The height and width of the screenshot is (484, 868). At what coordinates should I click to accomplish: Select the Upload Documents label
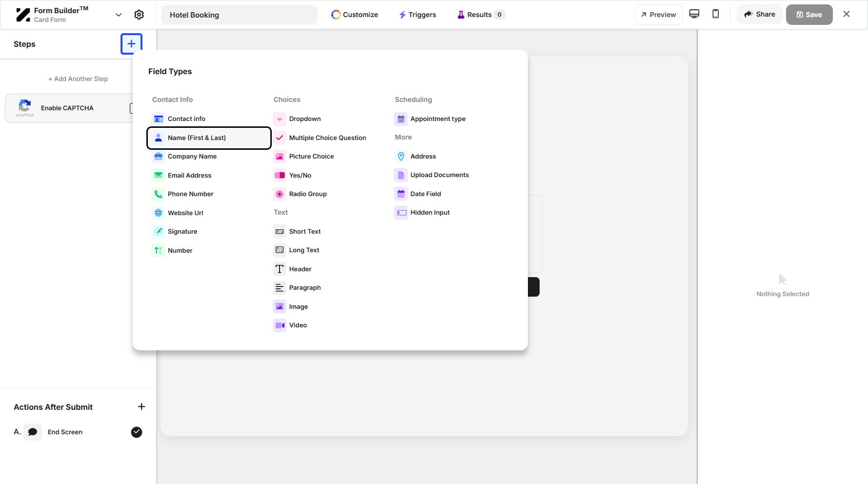pos(440,175)
